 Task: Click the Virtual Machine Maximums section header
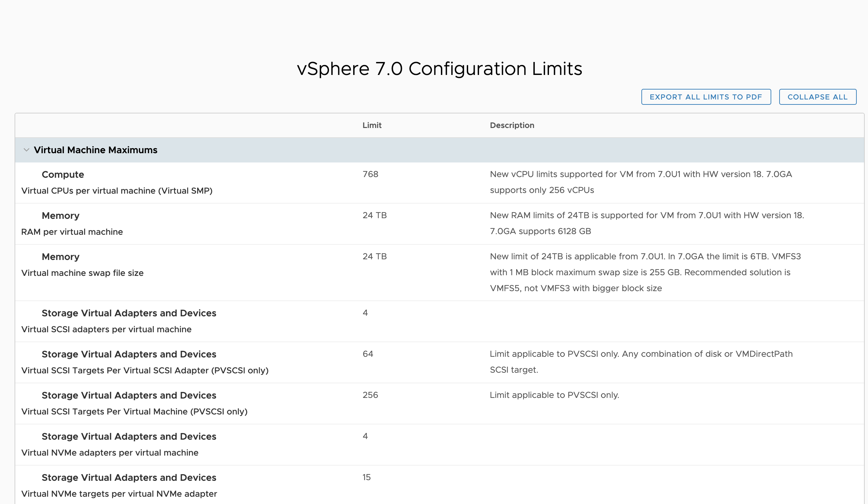coord(95,150)
